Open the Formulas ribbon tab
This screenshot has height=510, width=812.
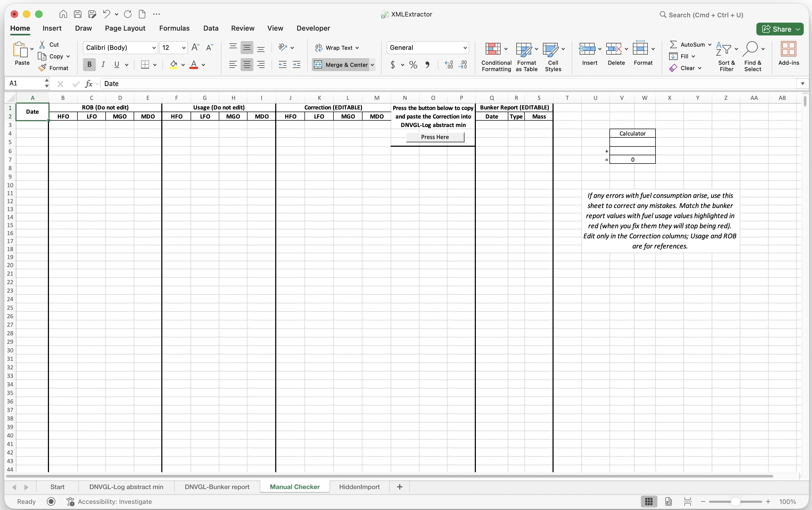pos(174,28)
